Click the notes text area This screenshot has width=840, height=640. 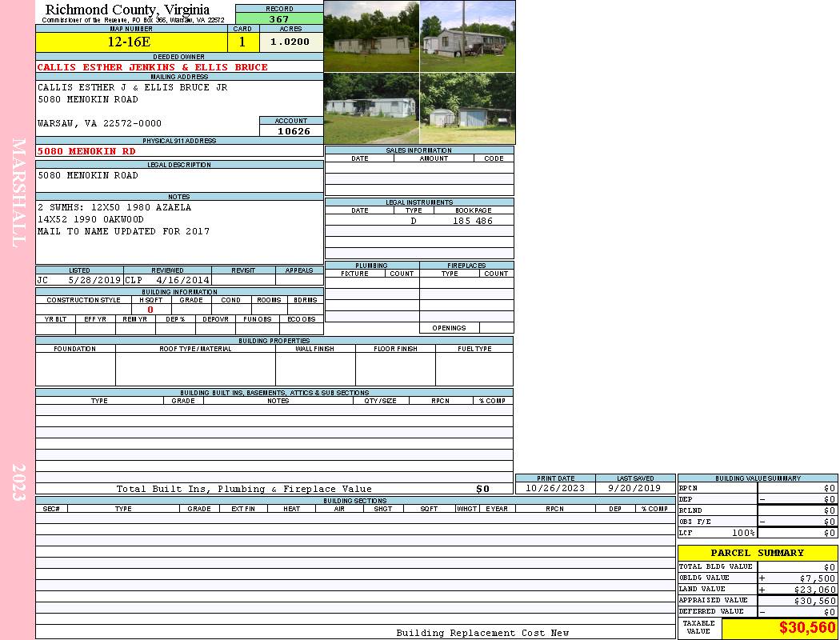point(179,232)
